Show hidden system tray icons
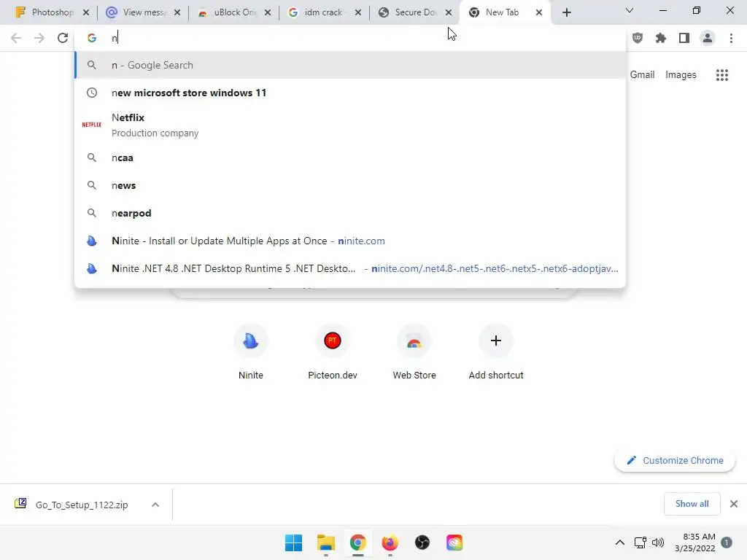Image resolution: width=747 pixels, height=560 pixels. (x=620, y=542)
